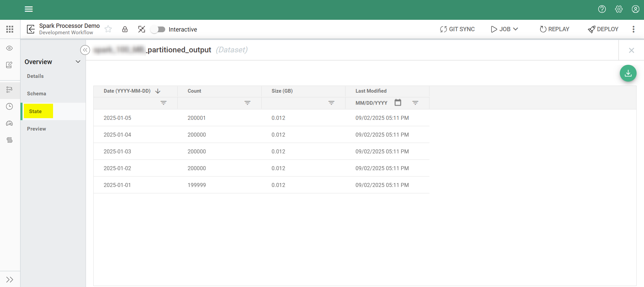Open the Count column filter
Image resolution: width=644 pixels, height=287 pixels.
coord(247,103)
